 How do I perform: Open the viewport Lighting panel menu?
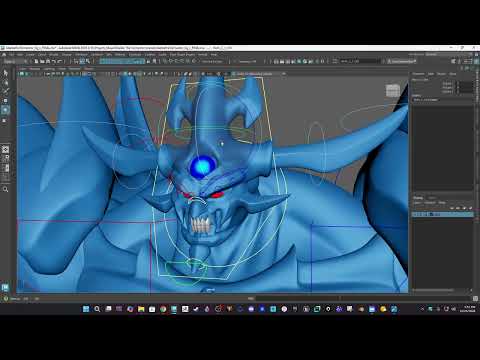49,69
